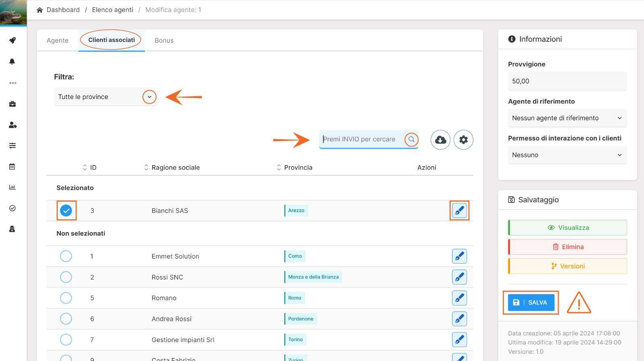Open the calendar icon in sidebar
Screen dimensions: 644x361
click(x=12, y=167)
